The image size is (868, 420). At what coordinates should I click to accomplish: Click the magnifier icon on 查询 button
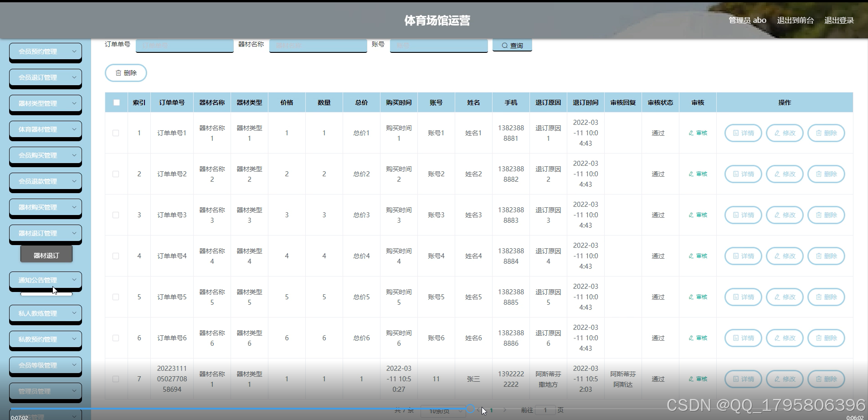[504, 45]
